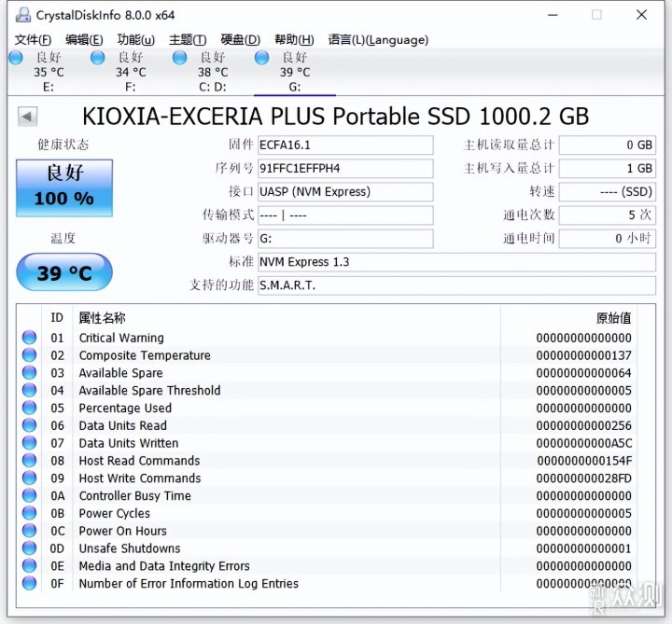Click the 原始值 column header
This screenshot has height=624, width=672.
pyautogui.click(x=614, y=318)
